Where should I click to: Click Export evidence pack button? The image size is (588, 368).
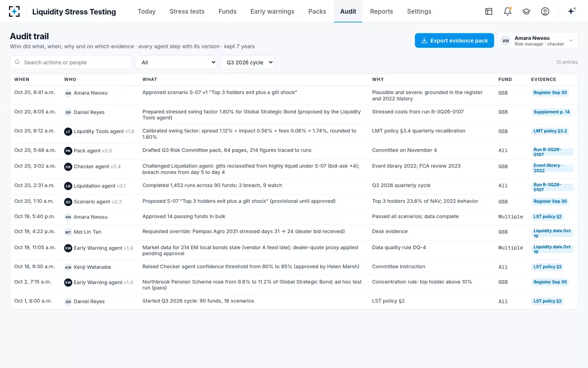pyautogui.click(x=454, y=40)
